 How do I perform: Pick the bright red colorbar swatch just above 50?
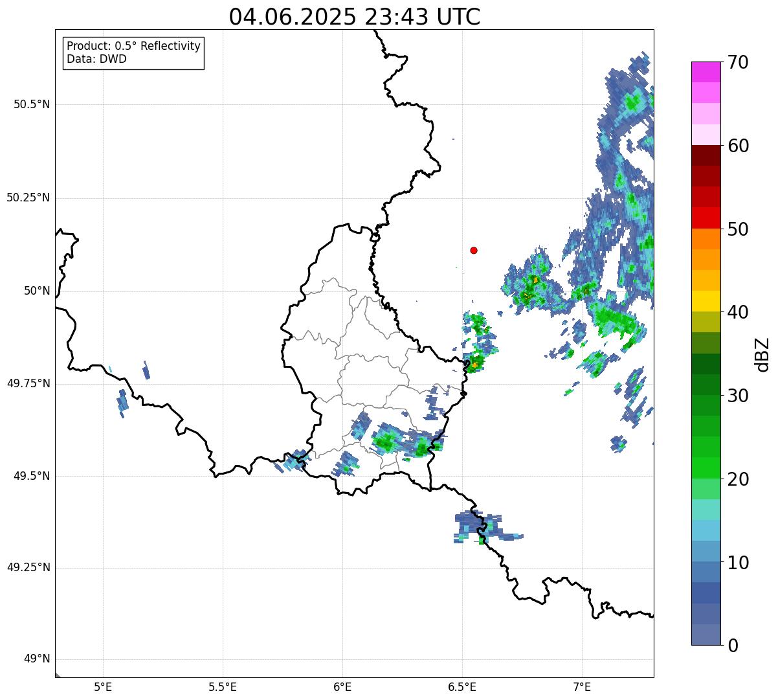706,218
